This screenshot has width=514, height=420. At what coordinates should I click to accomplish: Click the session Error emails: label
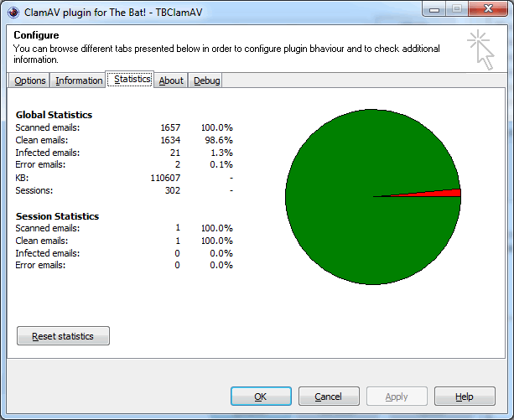(x=40, y=265)
